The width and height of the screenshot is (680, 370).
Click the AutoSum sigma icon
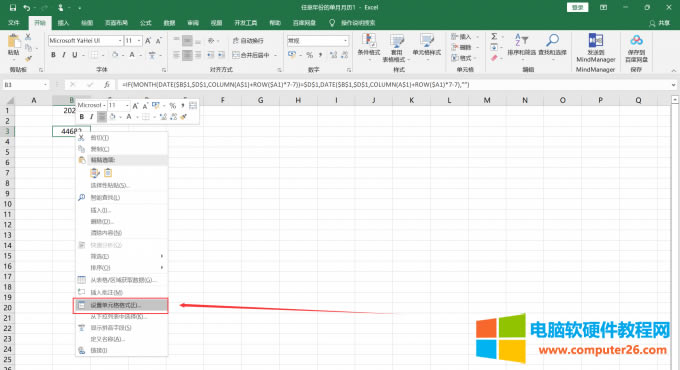click(x=494, y=36)
